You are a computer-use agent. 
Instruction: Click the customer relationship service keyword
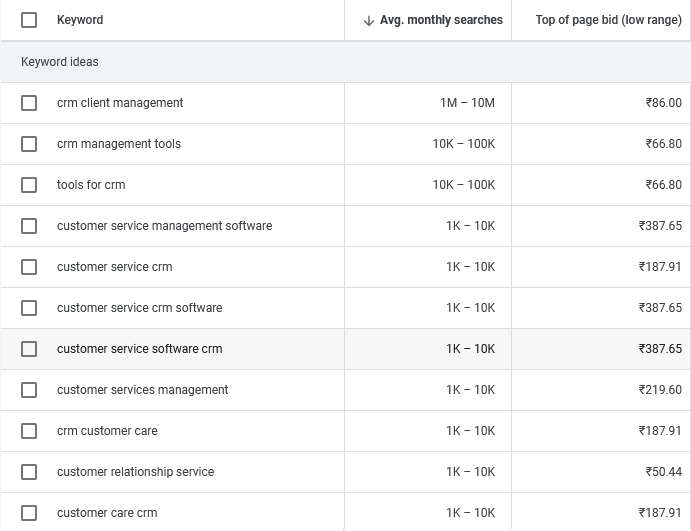pos(135,472)
